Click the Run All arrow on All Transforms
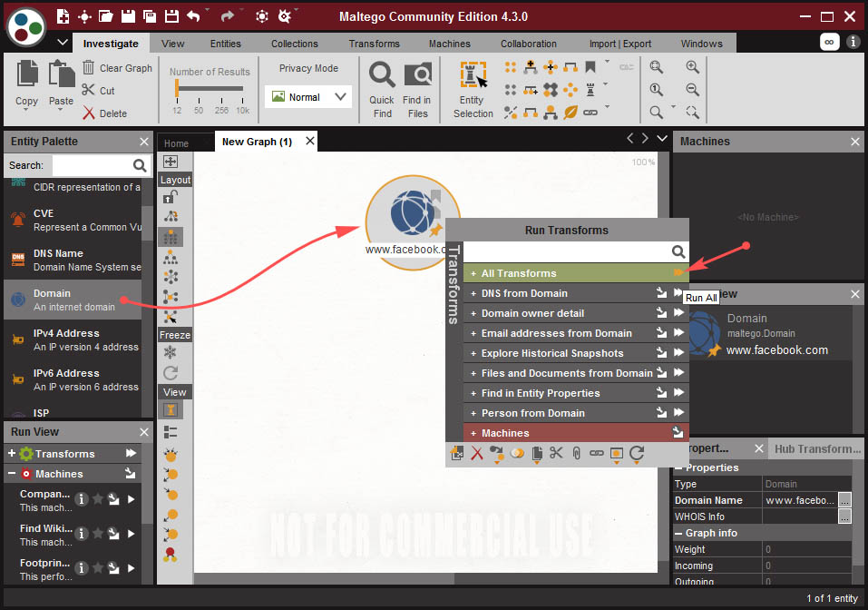868x610 pixels. 678,272
